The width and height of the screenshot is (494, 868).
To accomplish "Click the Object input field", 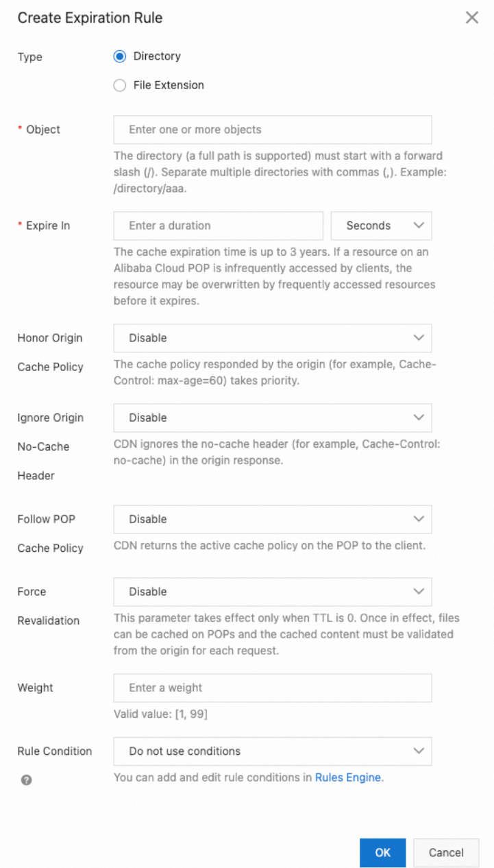I will click(272, 130).
